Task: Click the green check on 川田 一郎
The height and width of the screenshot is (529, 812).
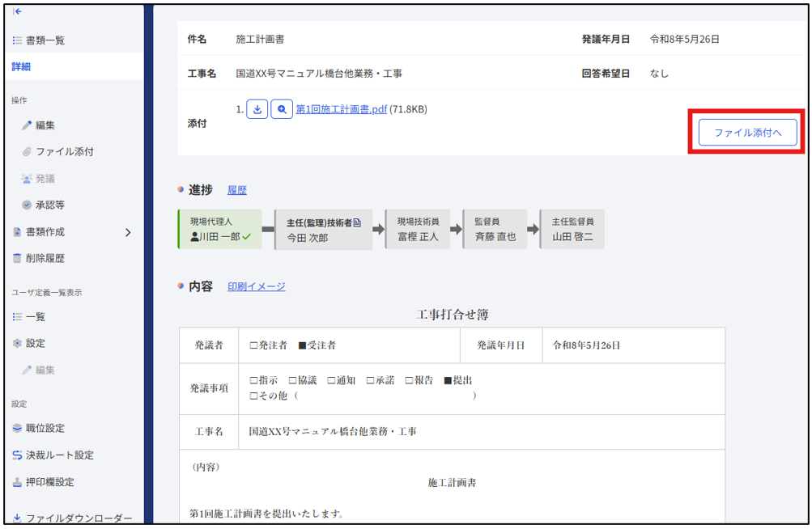Action: [246, 237]
